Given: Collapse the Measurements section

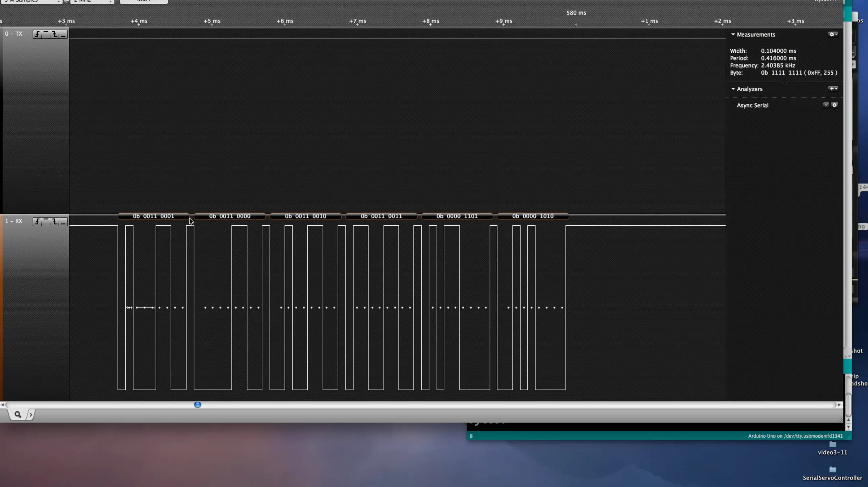Looking at the screenshot, I should [733, 34].
